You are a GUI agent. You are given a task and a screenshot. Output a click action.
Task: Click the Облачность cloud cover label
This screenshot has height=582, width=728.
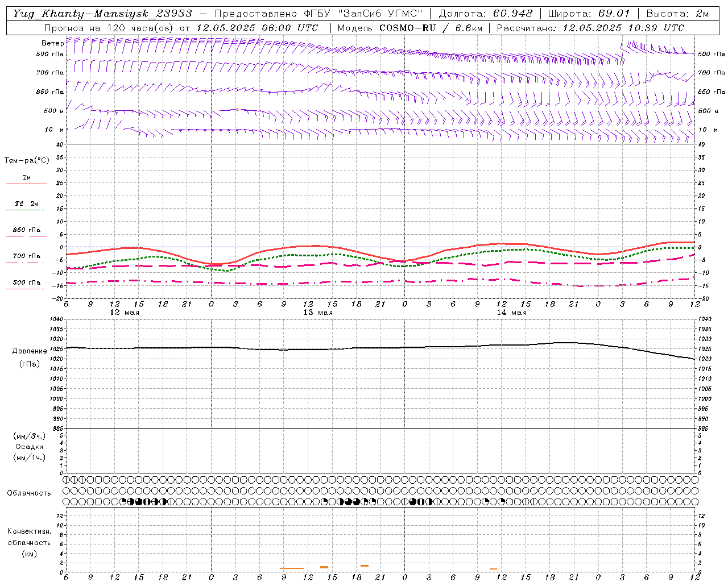pyautogui.click(x=29, y=493)
